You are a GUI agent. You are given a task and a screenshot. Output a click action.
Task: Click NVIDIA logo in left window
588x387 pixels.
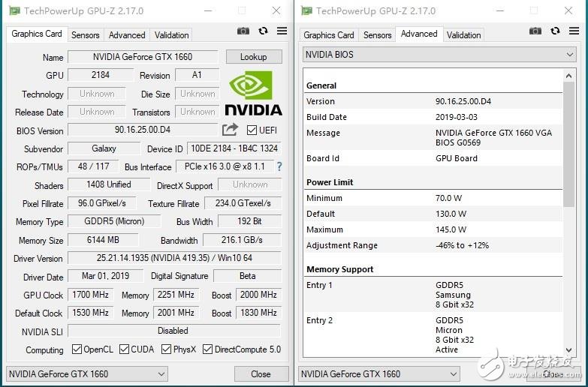click(254, 93)
